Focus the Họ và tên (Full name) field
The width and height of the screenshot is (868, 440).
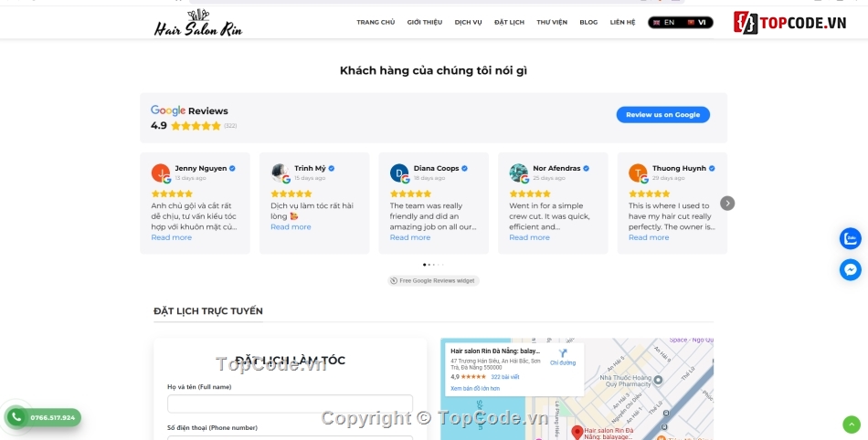290,403
